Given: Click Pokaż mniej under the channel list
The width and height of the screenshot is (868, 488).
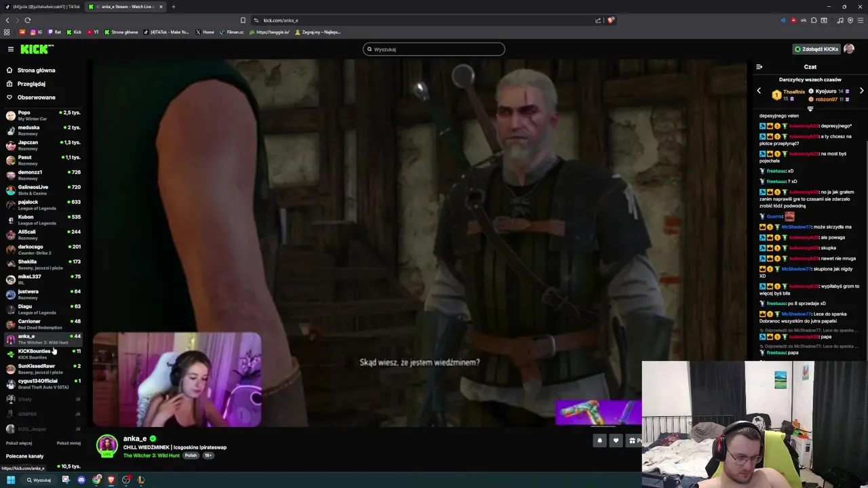Looking at the screenshot, I should click(x=68, y=443).
